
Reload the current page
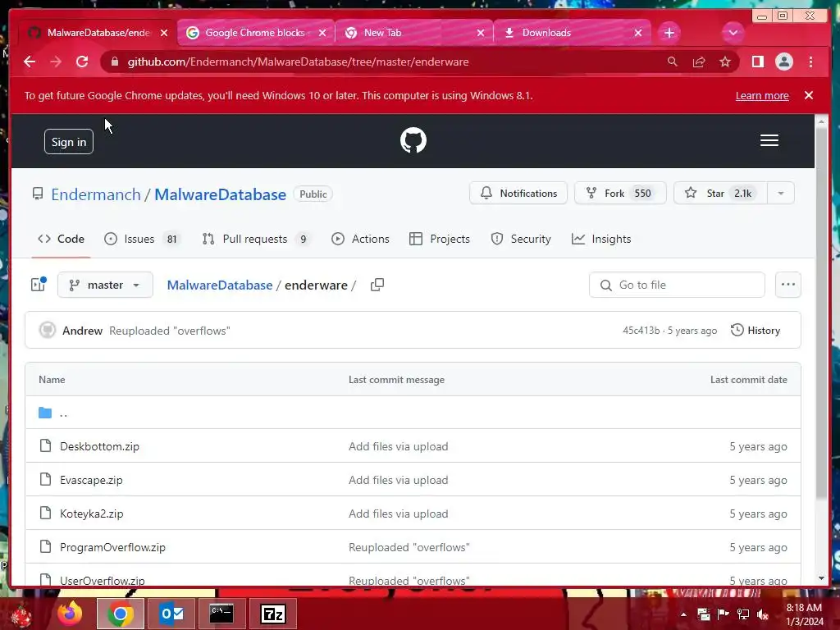coord(82,62)
